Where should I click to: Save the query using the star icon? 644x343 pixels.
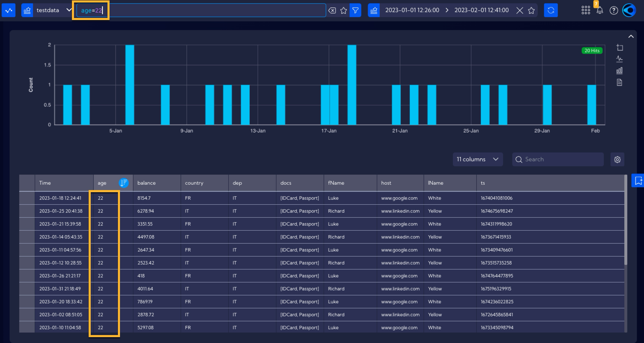(x=344, y=10)
